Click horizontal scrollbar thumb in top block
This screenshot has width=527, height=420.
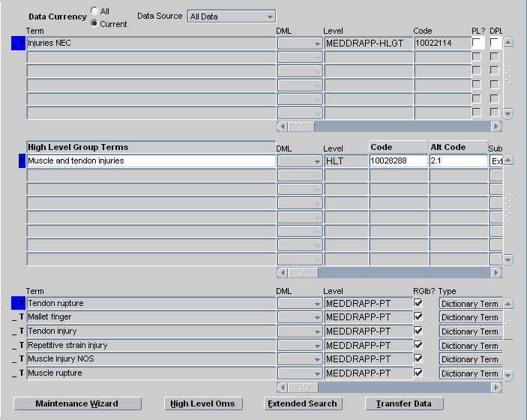tap(301, 127)
